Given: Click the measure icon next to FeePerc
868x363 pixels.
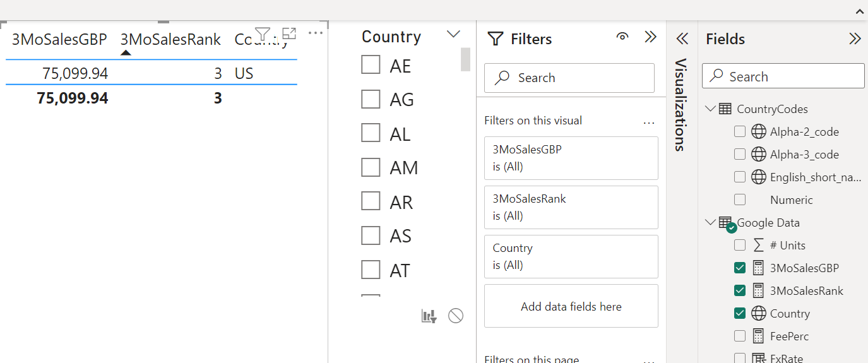Looking at the screenshot, I should click(758, 336).
